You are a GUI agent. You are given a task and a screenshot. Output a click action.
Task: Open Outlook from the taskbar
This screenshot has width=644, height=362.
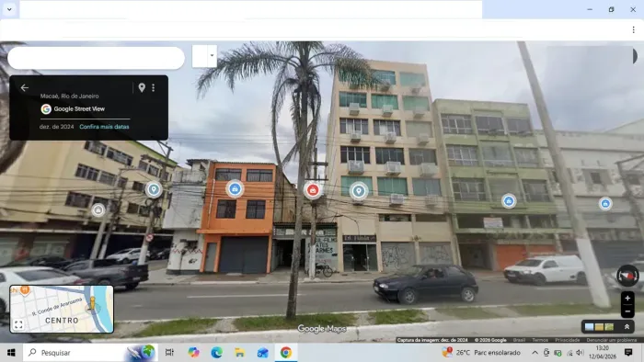[x=262, y=353]
